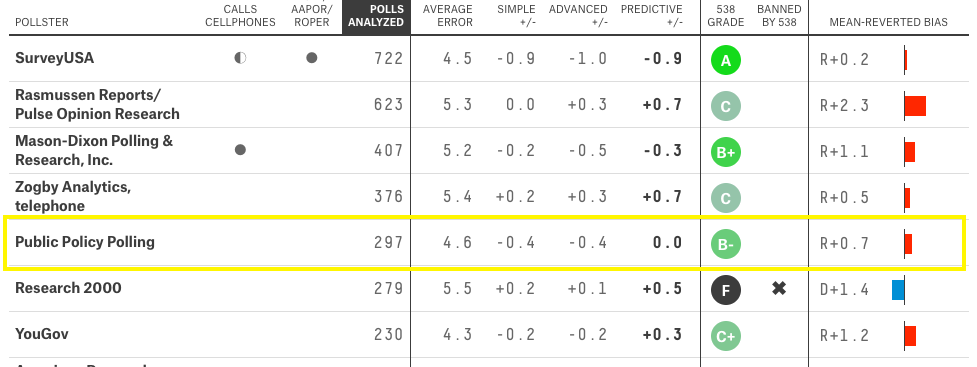Sort table by Average Error header

447,16
